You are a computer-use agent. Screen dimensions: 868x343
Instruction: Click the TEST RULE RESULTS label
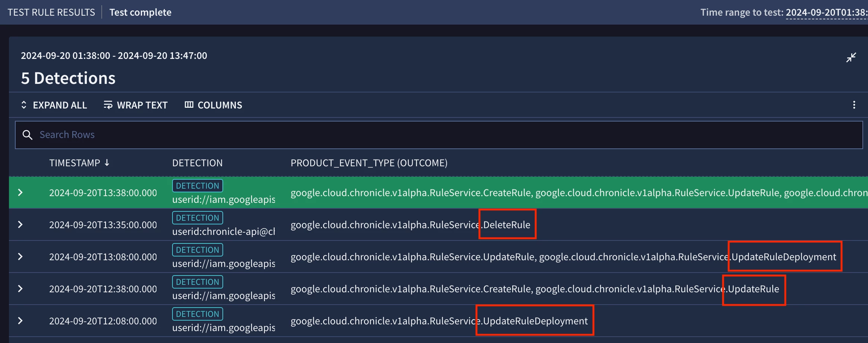point(51,12)
